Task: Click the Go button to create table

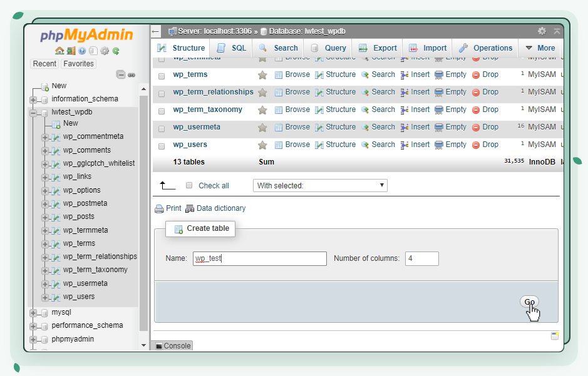Action: pos(530,302)
